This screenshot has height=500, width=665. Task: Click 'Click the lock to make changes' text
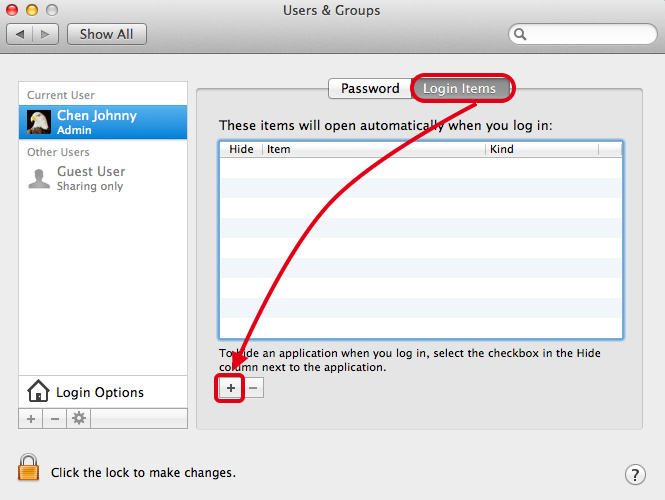pos(143,472)
